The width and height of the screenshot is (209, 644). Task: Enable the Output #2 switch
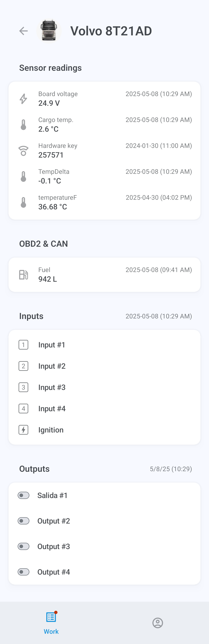pyautogui.click(x=24, y=521)
